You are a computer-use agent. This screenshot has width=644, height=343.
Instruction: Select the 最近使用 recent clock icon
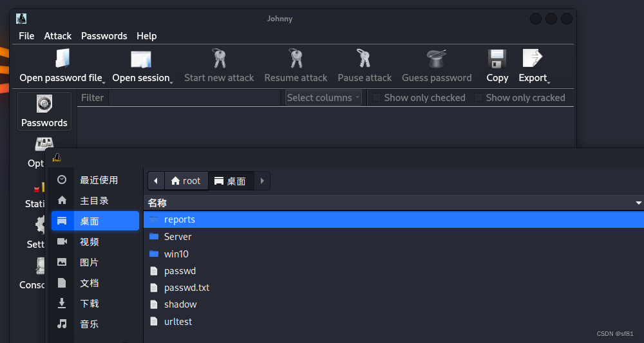pos(62,180)
